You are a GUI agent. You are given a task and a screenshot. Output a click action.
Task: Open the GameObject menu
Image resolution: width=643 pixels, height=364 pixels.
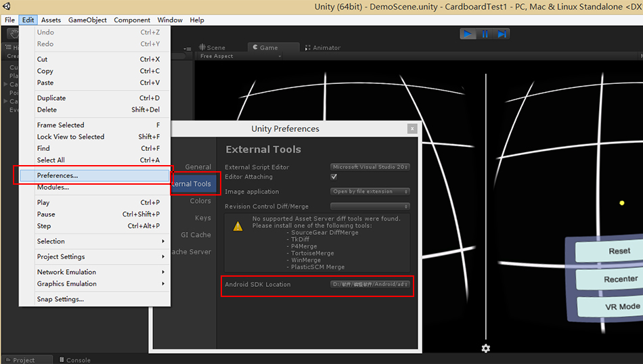point(87,20)
